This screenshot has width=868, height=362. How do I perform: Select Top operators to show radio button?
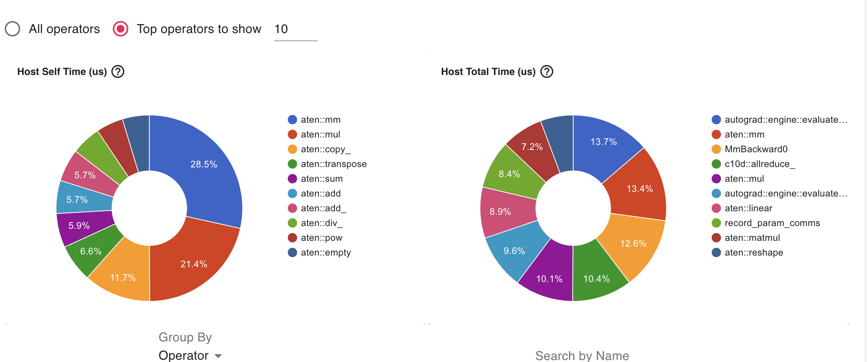[121, 29]
